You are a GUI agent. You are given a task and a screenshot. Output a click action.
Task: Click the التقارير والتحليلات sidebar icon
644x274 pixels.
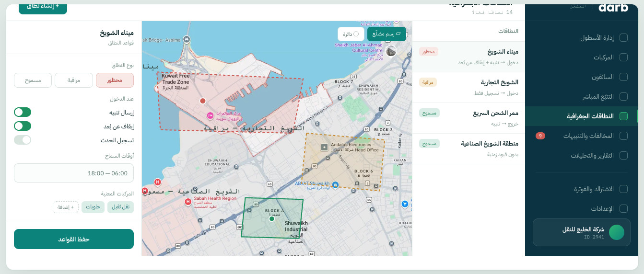tap(623, 155)
